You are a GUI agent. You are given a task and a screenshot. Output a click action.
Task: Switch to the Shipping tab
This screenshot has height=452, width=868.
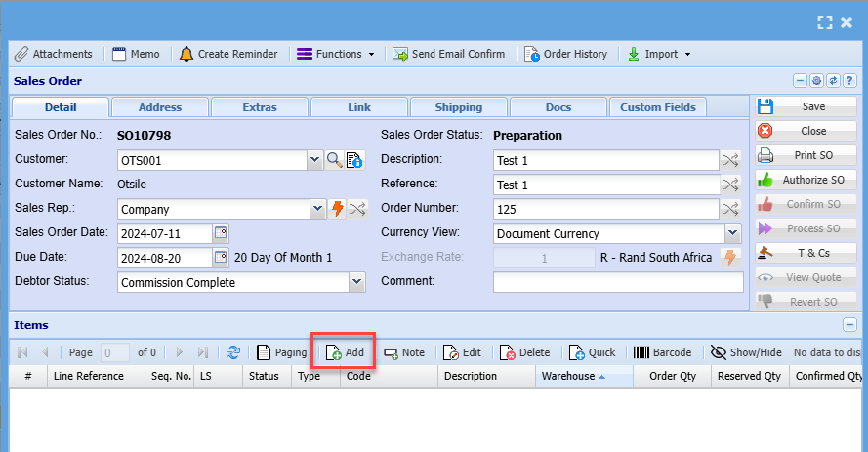pyautogui.click(x=458, y=107)
